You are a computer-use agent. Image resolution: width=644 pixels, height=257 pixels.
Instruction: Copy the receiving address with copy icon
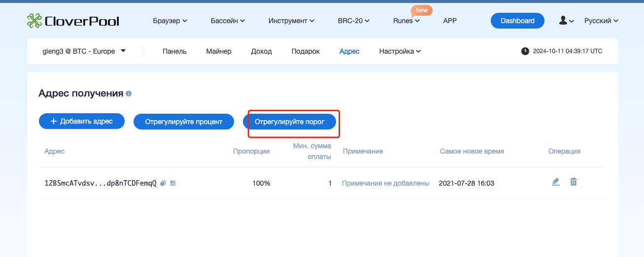[x=163, y=183]
